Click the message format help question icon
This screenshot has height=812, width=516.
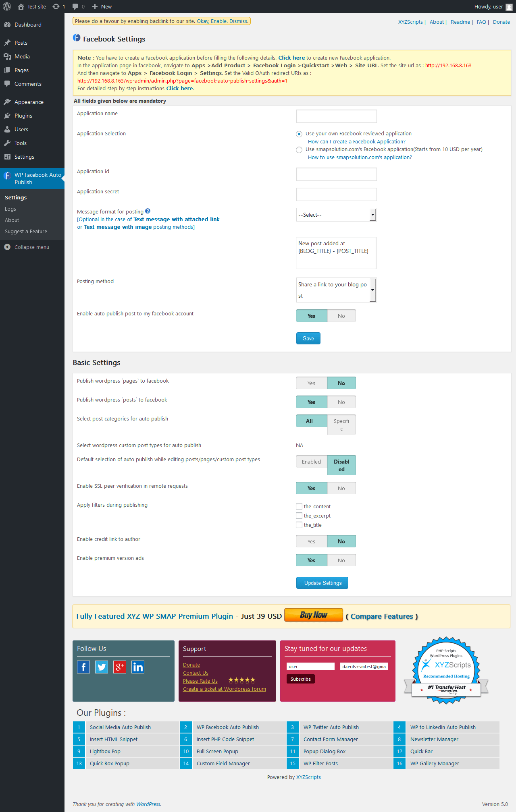[148, 211]
